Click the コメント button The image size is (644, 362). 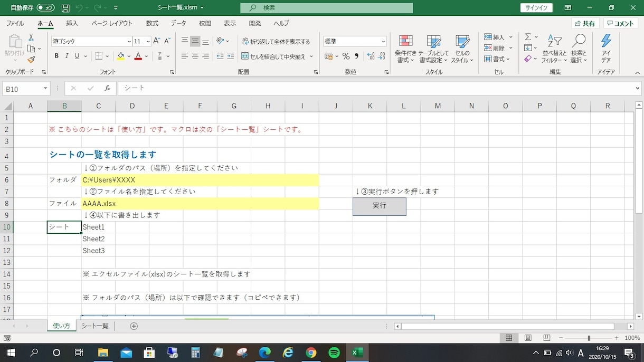621,23
